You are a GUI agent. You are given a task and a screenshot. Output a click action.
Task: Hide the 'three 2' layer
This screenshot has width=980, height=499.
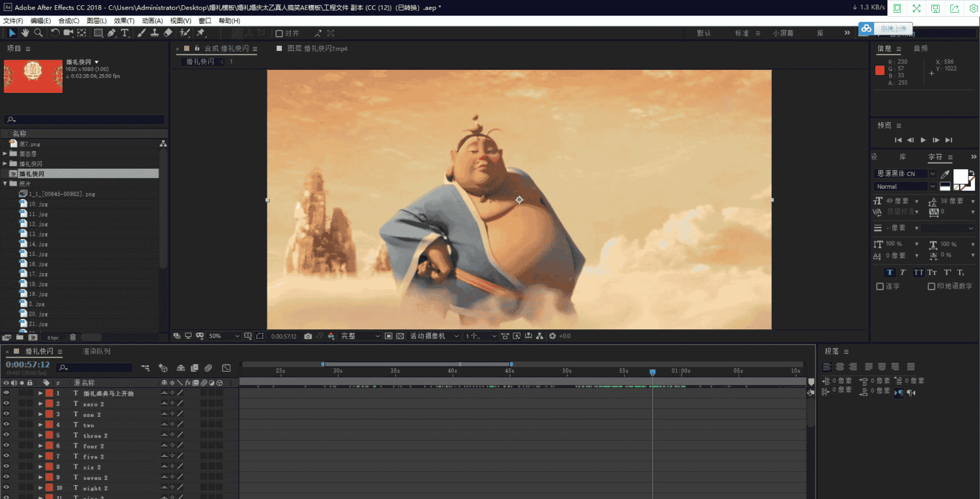[x=6, y=435]
